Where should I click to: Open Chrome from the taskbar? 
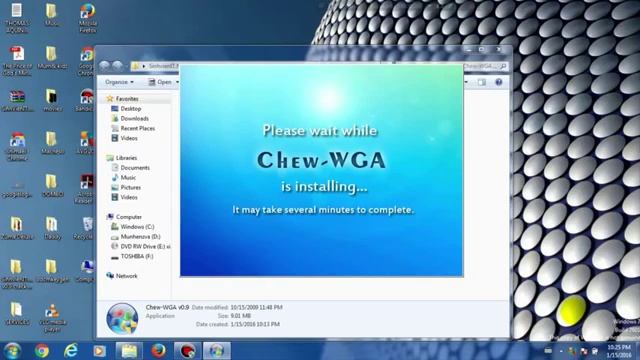(42, 351)
